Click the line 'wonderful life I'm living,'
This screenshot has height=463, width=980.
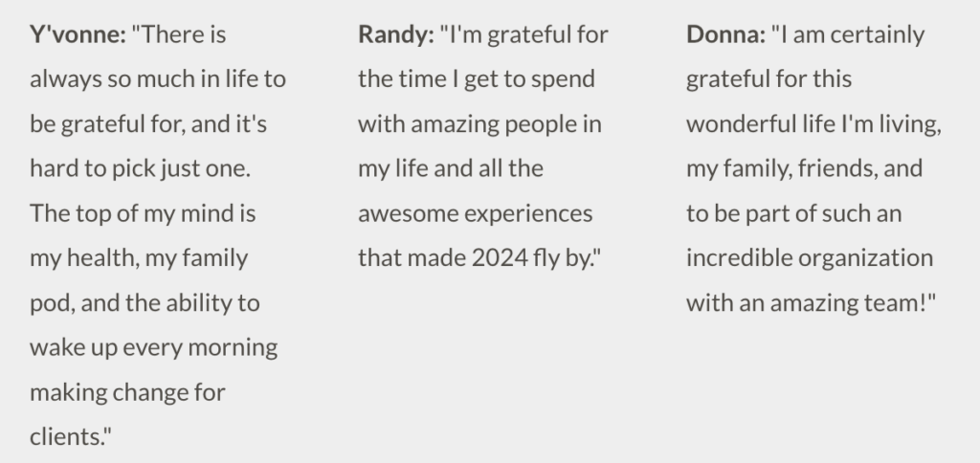pos(813,123)
